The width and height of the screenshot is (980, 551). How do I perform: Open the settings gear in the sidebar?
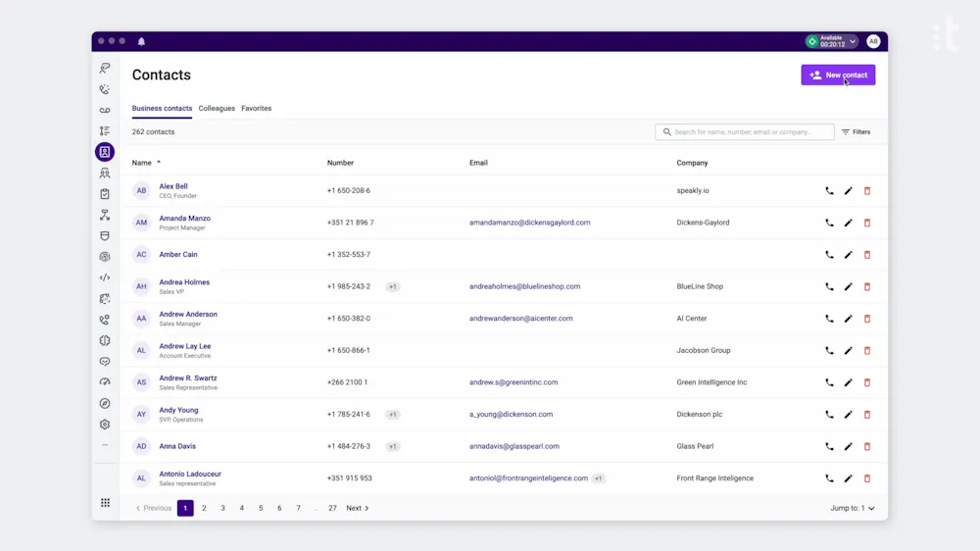105,425
